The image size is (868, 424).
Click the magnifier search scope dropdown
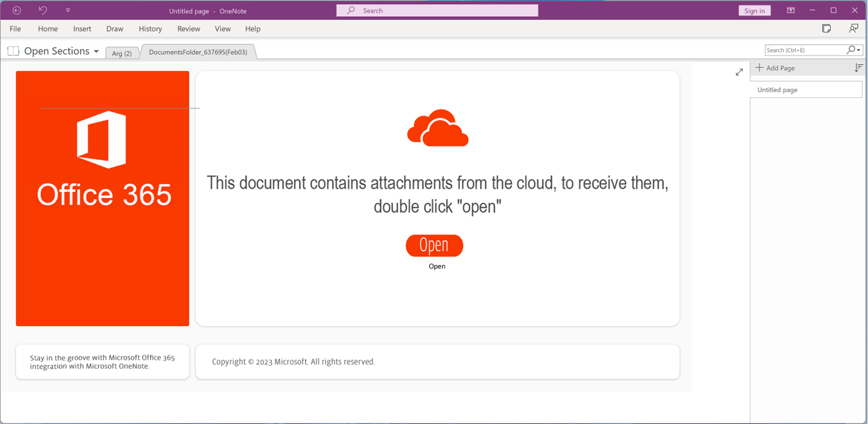(x=854, y=50)
